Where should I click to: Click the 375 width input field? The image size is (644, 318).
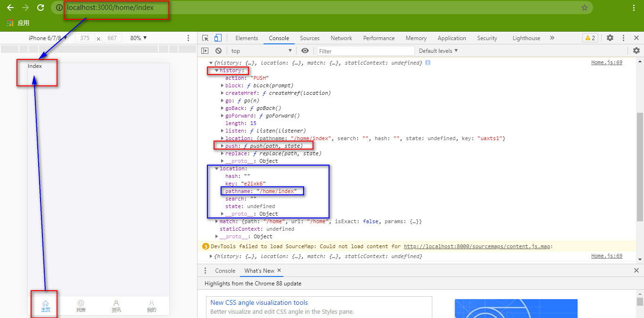coord(85,38)
